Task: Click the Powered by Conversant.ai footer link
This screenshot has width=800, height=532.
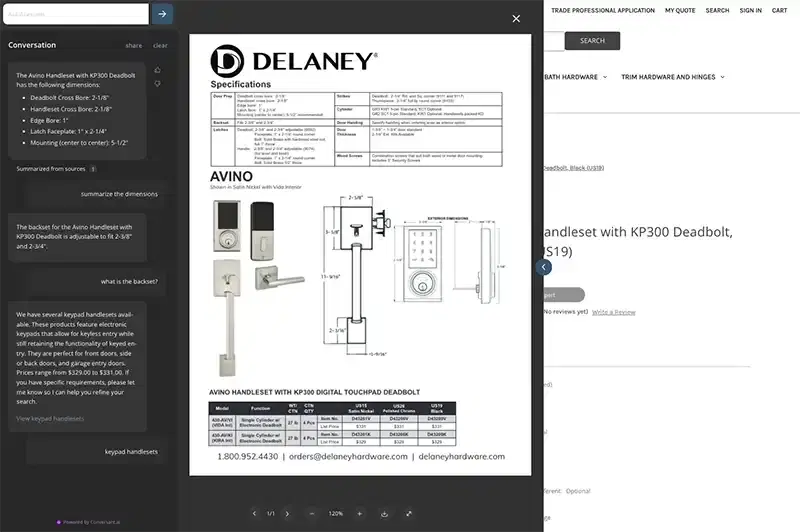Action: coord(89,522)
